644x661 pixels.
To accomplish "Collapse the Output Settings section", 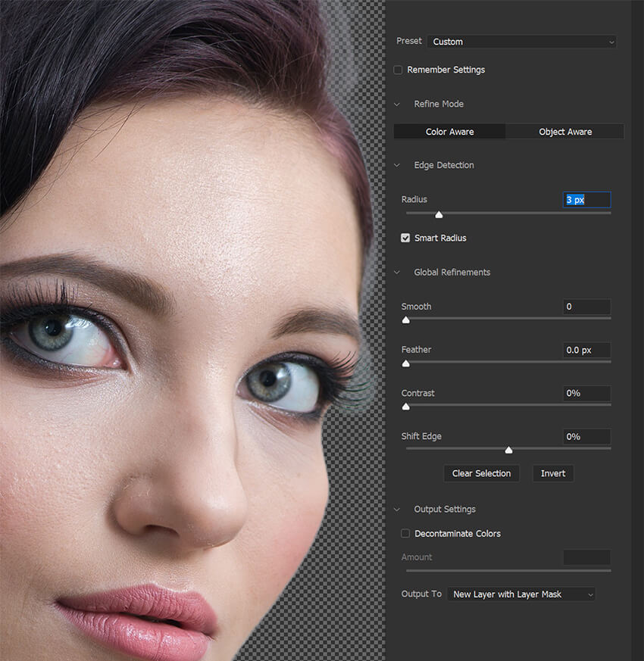I will 397,509.
